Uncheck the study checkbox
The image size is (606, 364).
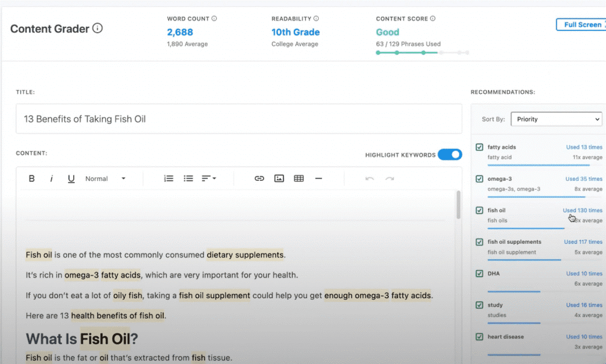coord(480,305)
